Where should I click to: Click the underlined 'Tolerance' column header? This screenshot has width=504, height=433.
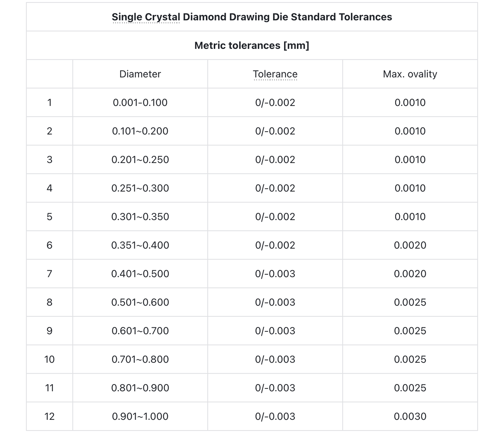click(x=275, y=74)
